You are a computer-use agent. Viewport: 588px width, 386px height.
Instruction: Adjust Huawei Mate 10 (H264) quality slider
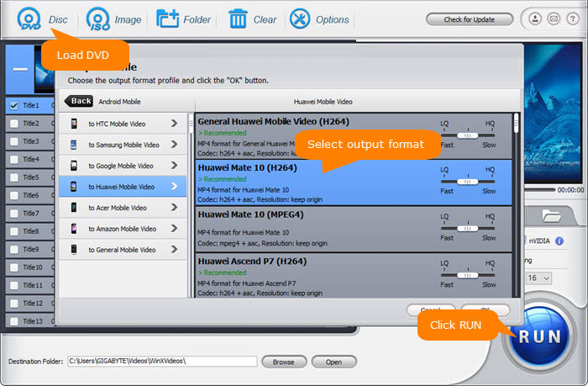click(468, 182)
